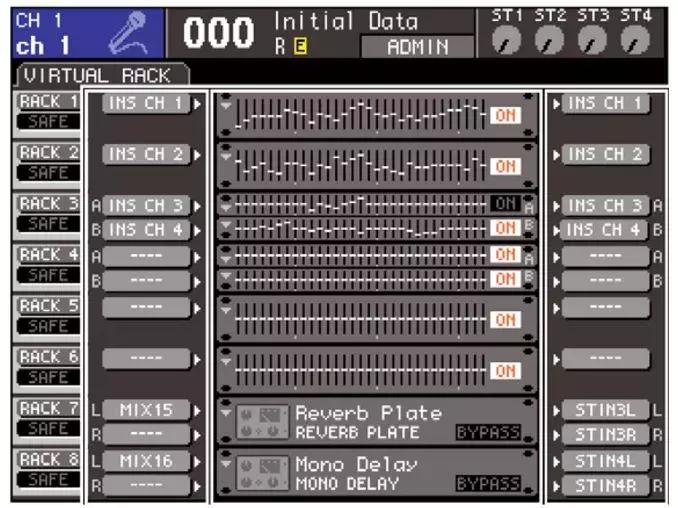The image size is (678, 508).
Task: Click the ST3 knob
Action: pyautogui.click(x=593, y=38)
